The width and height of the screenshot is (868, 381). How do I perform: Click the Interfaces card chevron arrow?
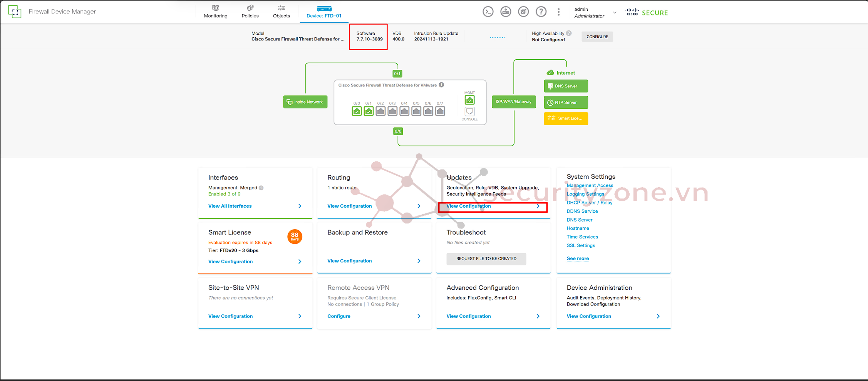(300, 206)
